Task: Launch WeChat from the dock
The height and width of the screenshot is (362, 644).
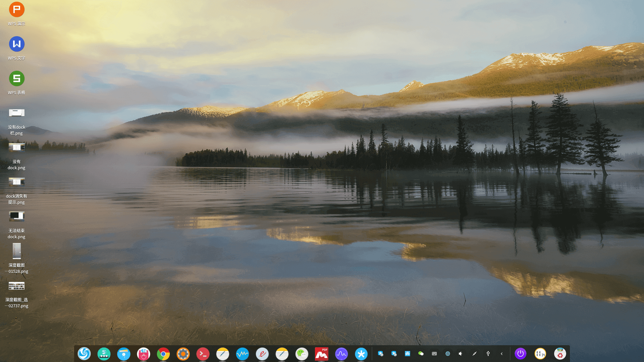Action: click(x=302, y=354)
